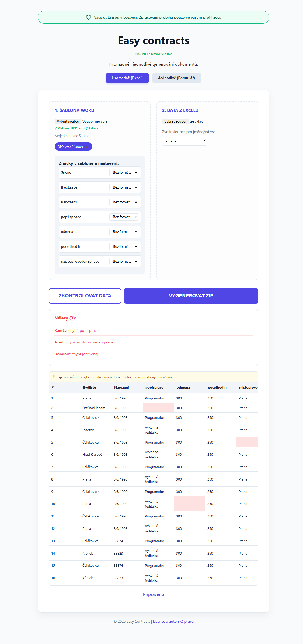
Task: Click the lightbulb icon next to Tip
Action: click(54, 377)
